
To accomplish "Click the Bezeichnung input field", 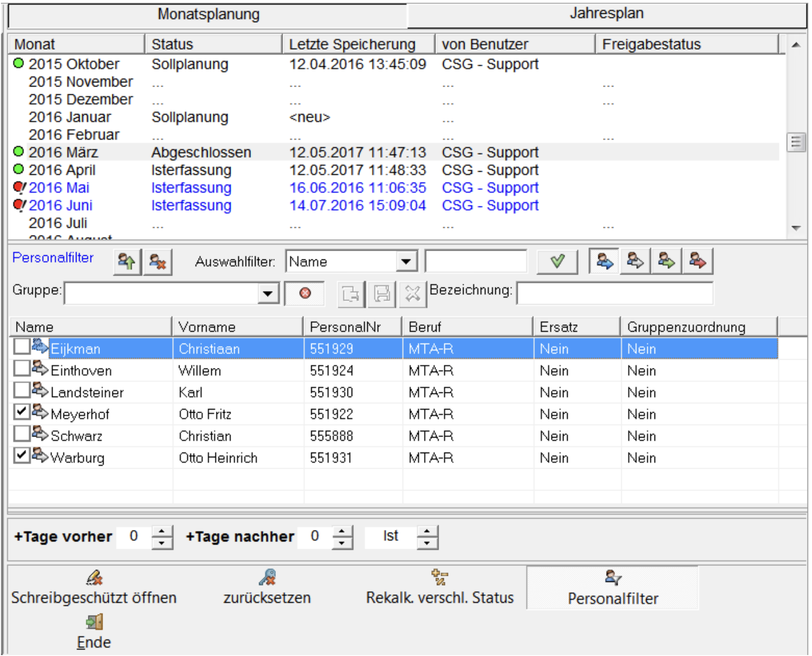I will click(615, 293).
